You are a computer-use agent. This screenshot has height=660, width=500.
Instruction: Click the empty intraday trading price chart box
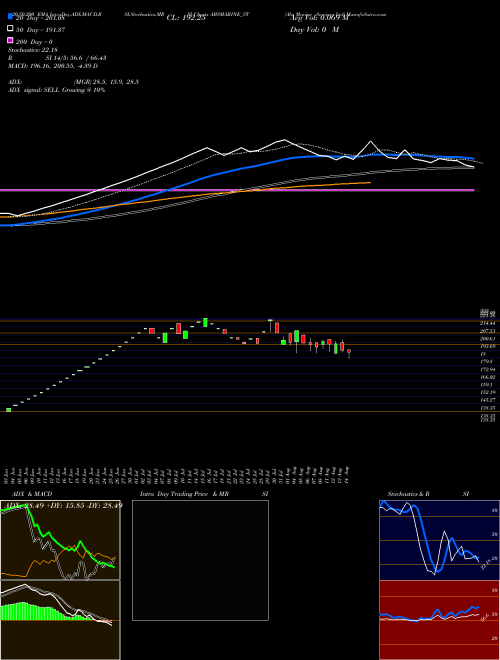coord(200,560)
